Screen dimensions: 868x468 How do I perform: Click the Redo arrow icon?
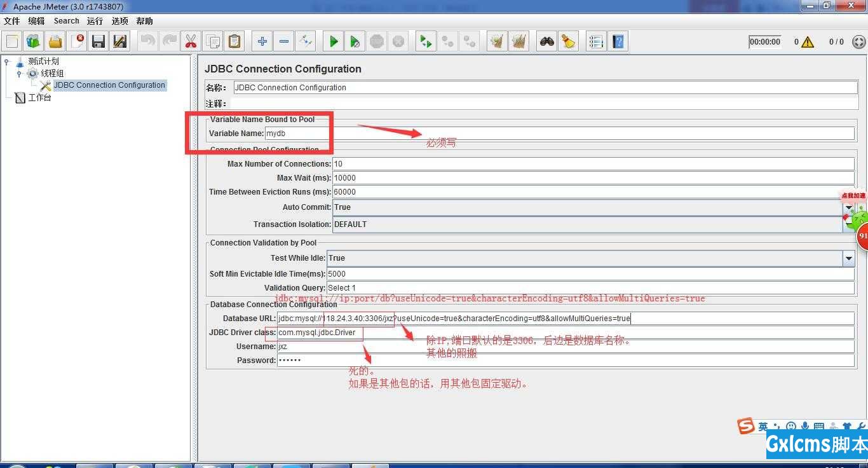pos(170,41)
